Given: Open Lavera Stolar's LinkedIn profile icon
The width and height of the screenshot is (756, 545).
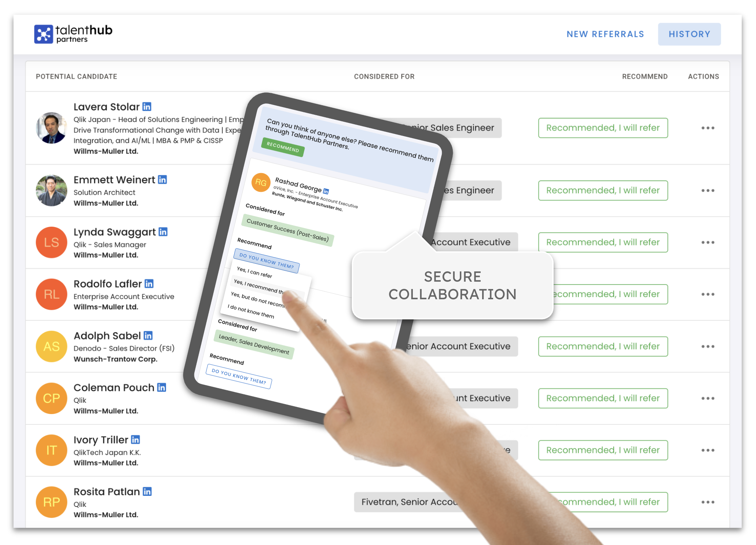Looking at the screenshot, I should (147, 107).
